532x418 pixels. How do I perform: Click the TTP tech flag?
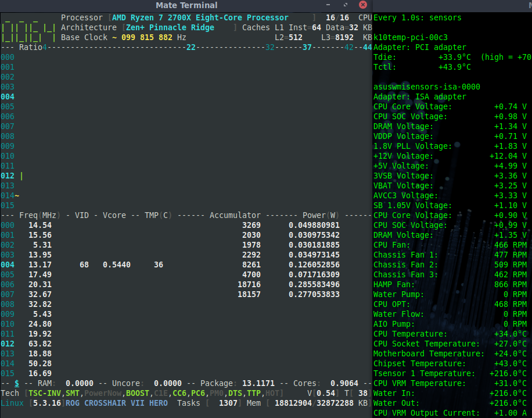pos(254,393)
